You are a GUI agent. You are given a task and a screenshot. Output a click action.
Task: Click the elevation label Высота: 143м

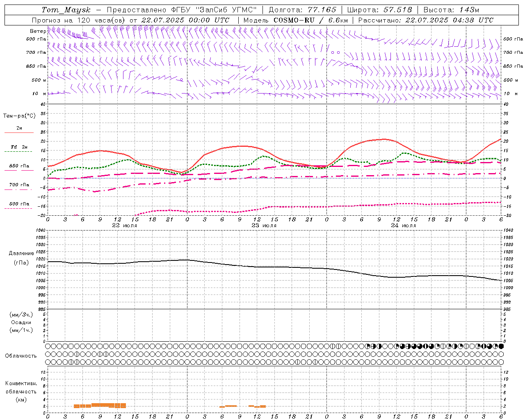451,10
